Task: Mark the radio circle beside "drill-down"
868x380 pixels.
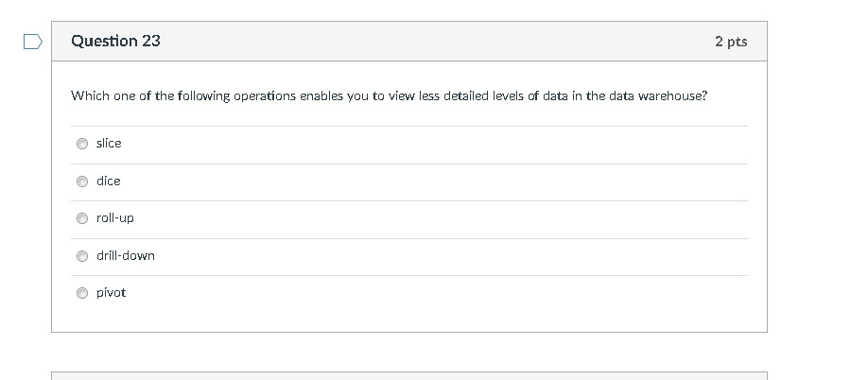Action: pyautogui.click(x=82, y=256)
